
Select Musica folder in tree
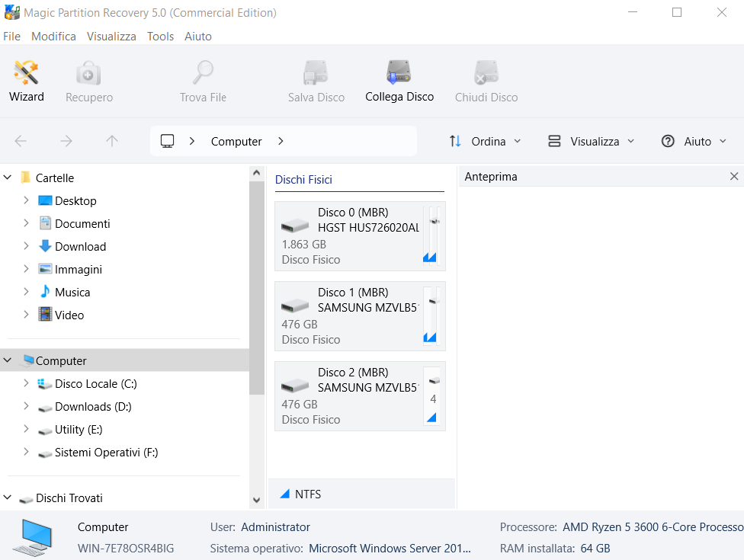coord(72,292)
